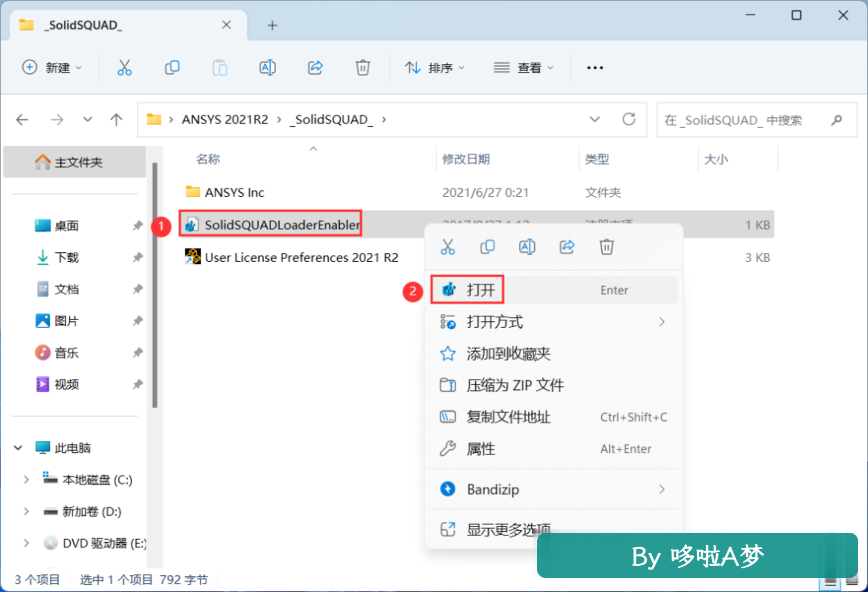Open the 查看 (View) dropdown

tap(524, 68)
